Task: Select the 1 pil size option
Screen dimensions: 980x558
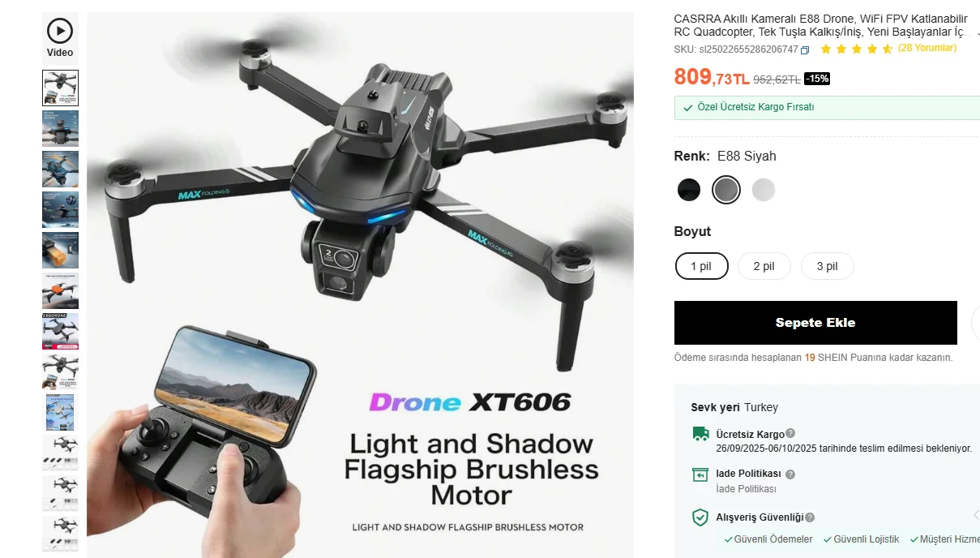Action: click(x=701, y=266)
